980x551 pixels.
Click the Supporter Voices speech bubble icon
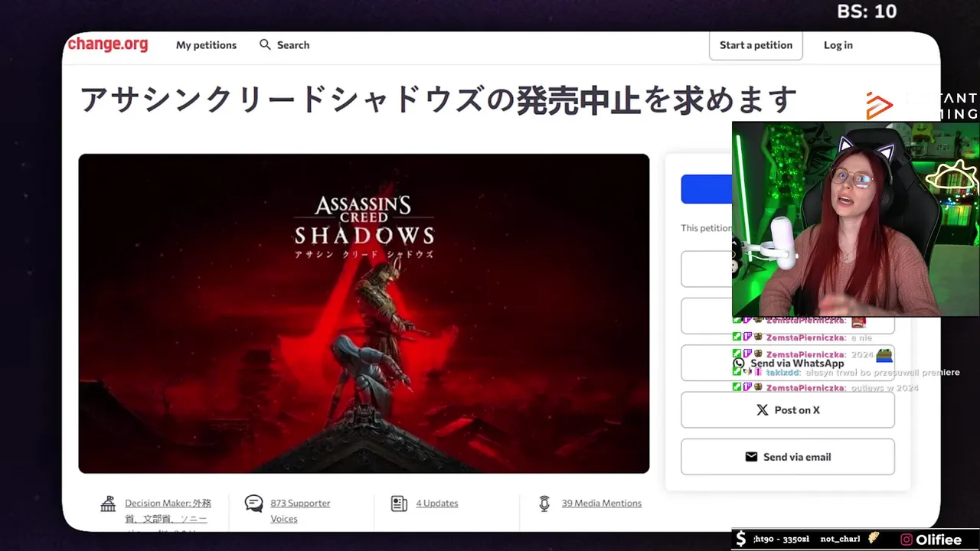253,504
